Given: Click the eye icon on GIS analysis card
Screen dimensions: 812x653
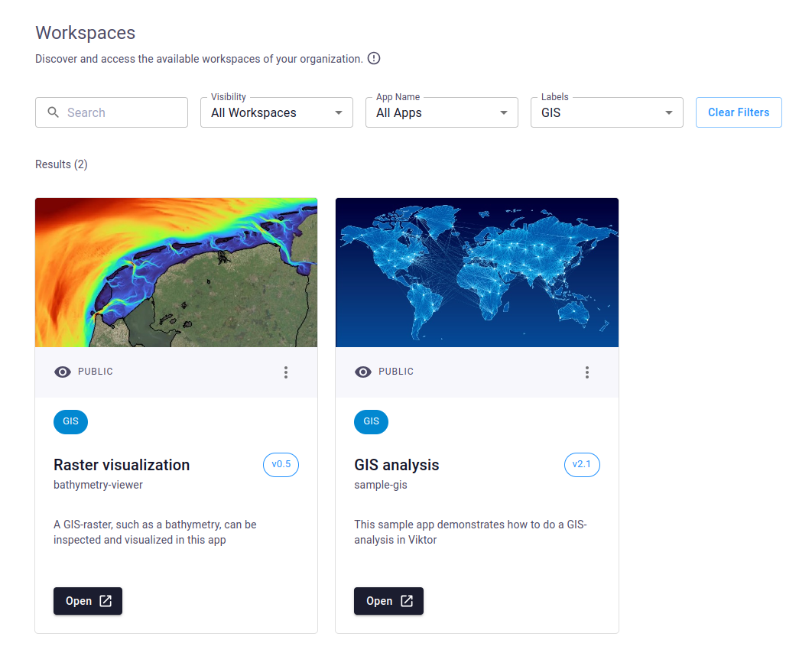Looking at the screenshot, I should (x=363, y=372).
